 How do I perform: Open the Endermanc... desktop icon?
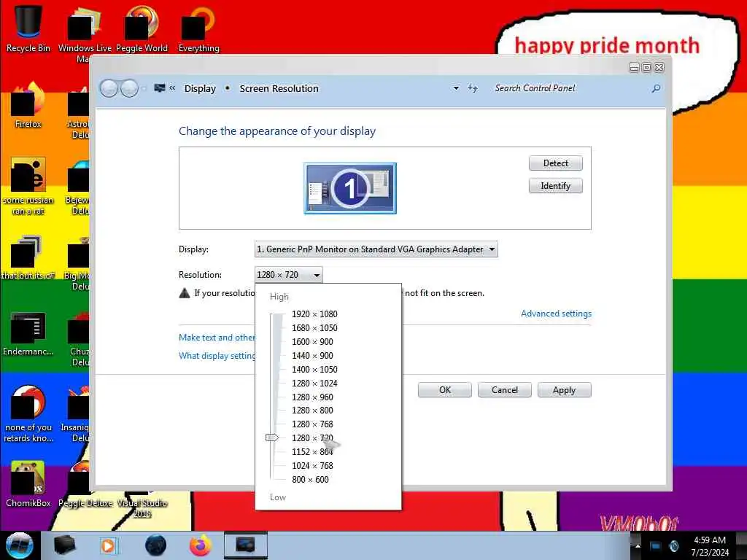(x=28, y=333)
